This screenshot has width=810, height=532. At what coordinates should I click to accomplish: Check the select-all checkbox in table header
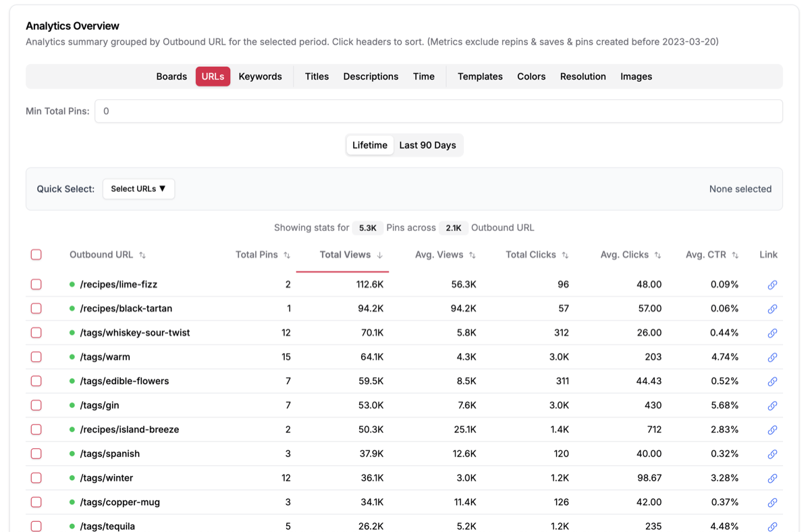(x=36, y=255)
